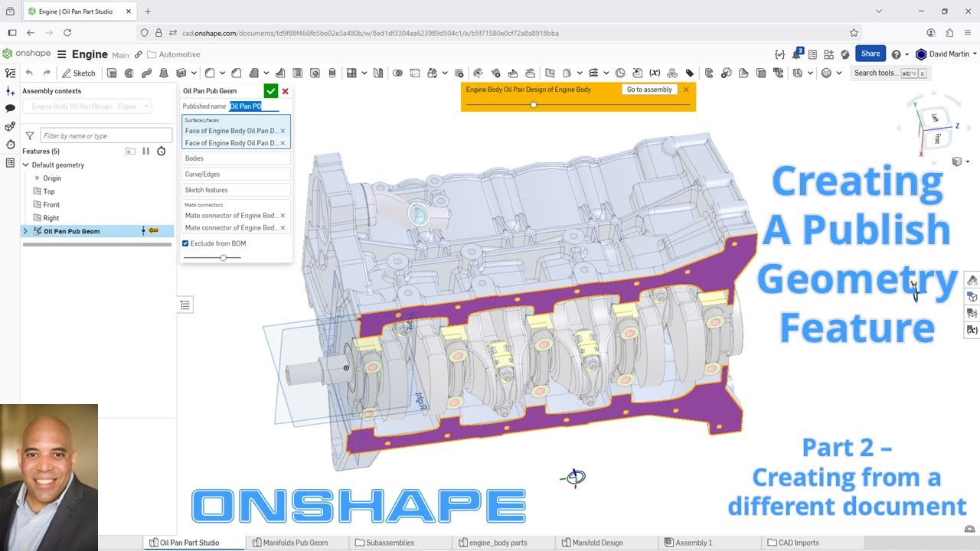This screenshot has width=980, height=551.
Task: Select the Extrude tool icon
Action: coord(112,73)
